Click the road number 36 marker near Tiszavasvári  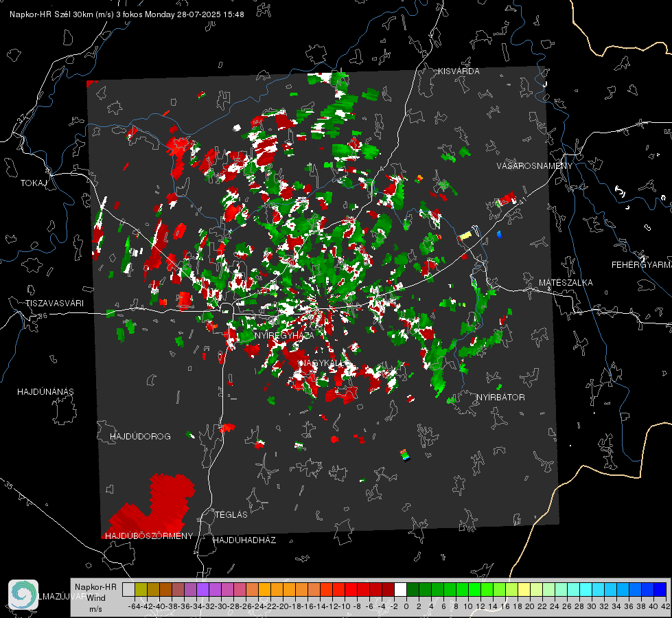pyautogui.click(x=43, y=316)
